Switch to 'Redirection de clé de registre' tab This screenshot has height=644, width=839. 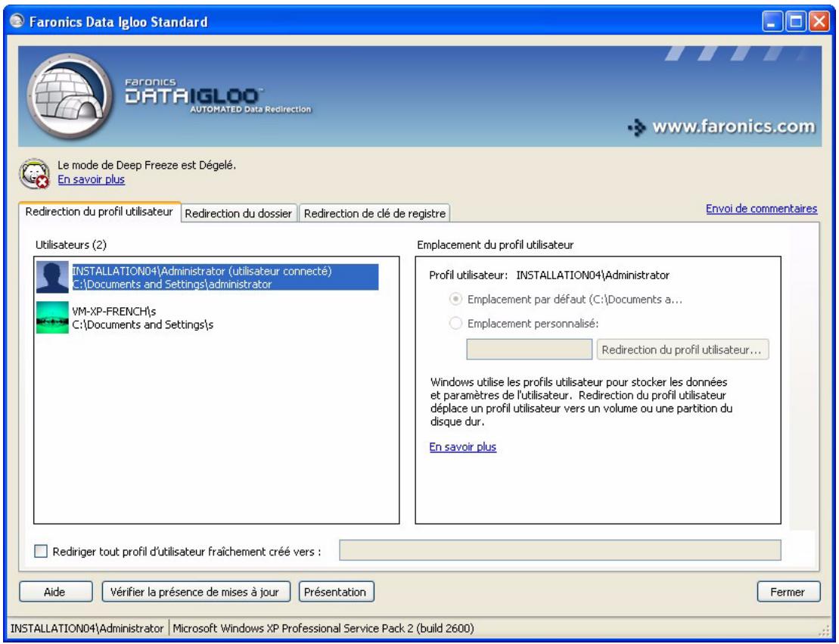(374, 213)
